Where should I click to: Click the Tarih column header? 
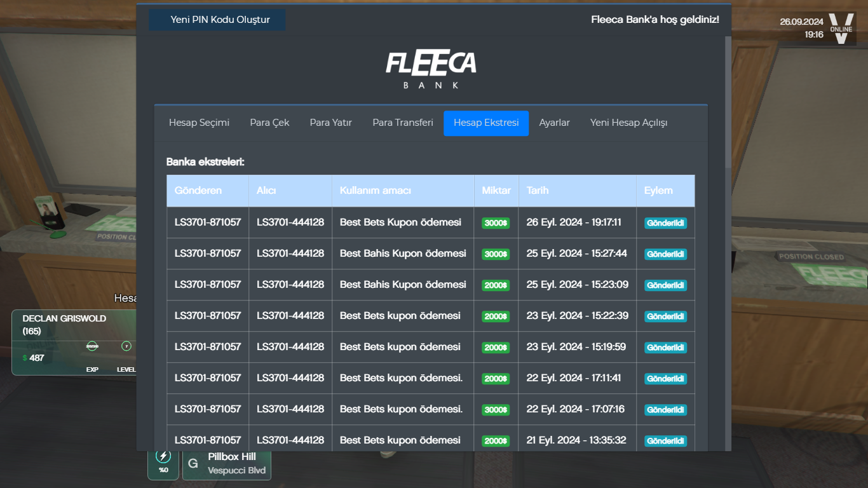coord(578,191)
